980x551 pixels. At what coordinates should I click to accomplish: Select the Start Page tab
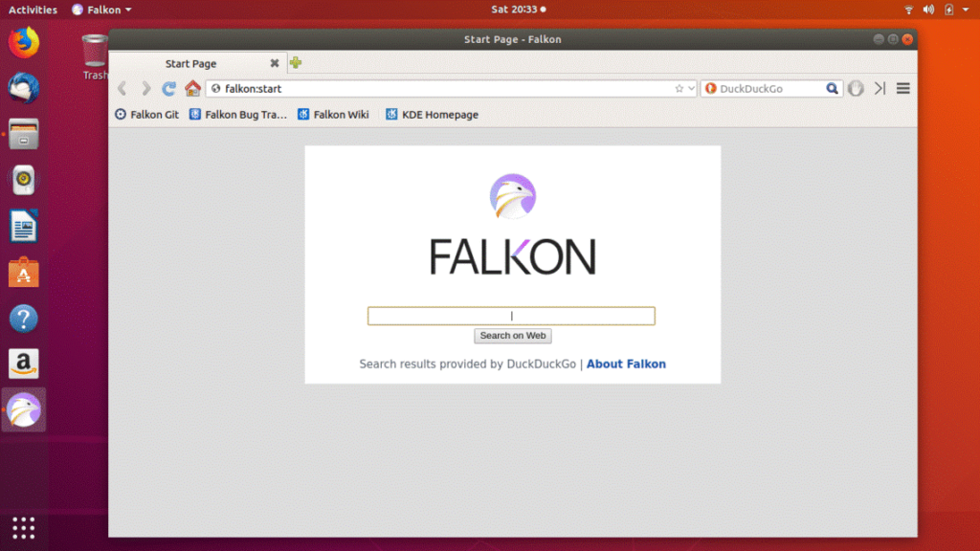[x=197, y=63]
